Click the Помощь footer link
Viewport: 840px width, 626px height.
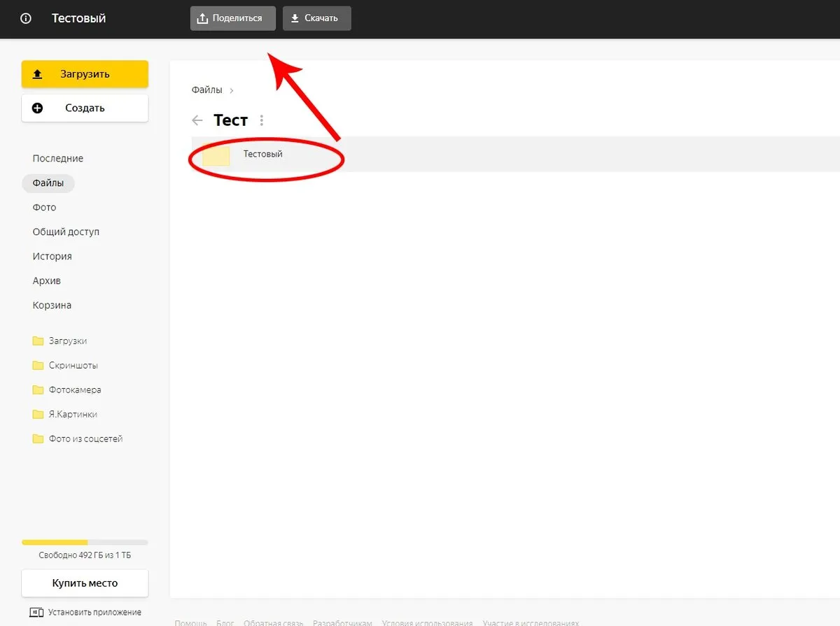pos(190,623)
